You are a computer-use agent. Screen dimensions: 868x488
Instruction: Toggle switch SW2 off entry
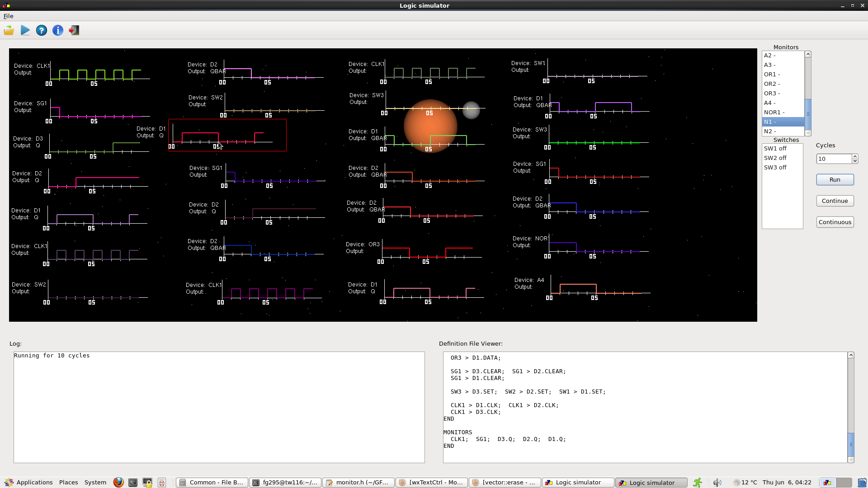pyautogui.click(x=775, y=158)
